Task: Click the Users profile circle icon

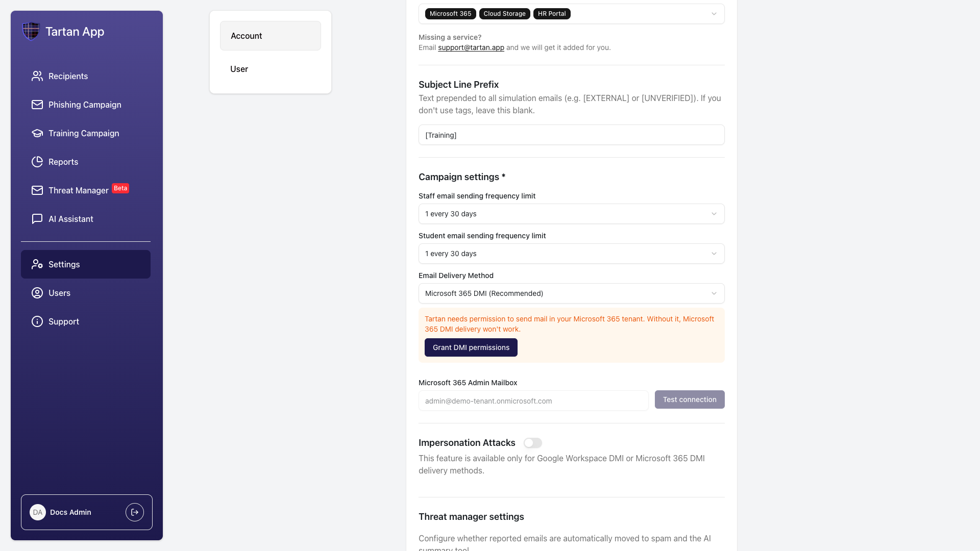Action: point(37,293)
